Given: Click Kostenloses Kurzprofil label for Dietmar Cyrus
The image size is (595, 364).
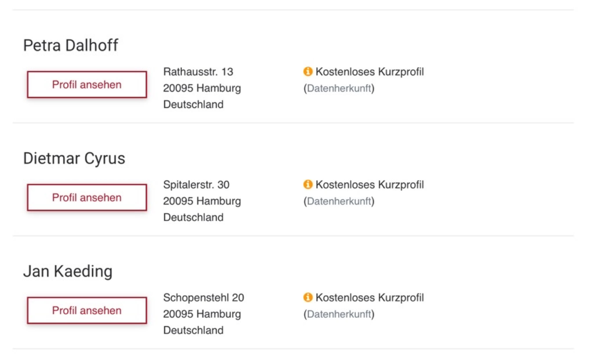Looking at the screenshot, I should click(x=370, y=185).
